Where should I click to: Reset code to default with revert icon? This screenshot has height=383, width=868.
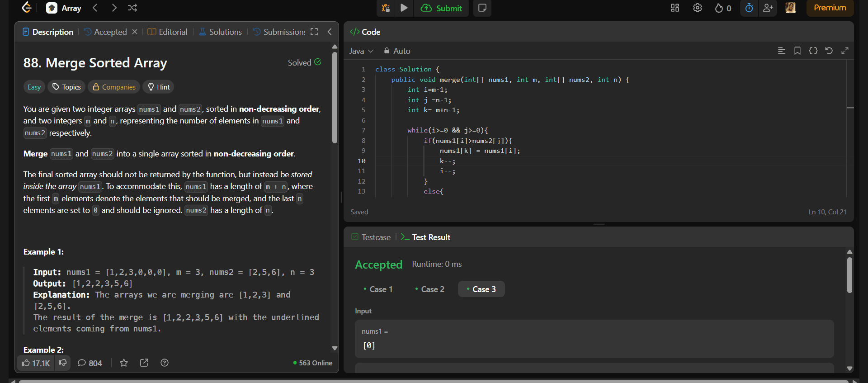tap(829, 51)
